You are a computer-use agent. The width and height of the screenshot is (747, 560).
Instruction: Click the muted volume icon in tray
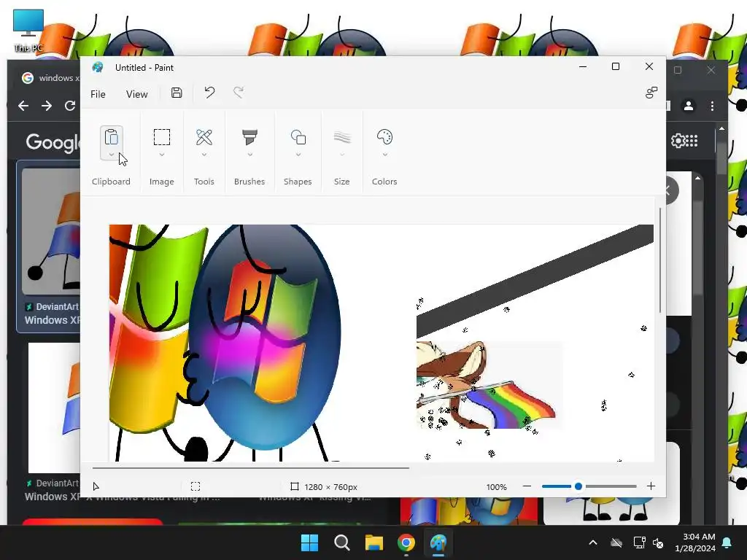pos(658,542)
